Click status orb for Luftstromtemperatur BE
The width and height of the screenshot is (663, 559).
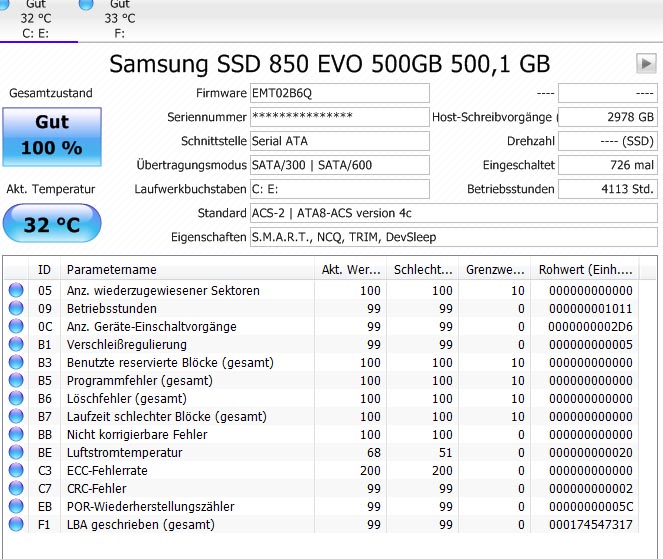[x=16, y=452]
